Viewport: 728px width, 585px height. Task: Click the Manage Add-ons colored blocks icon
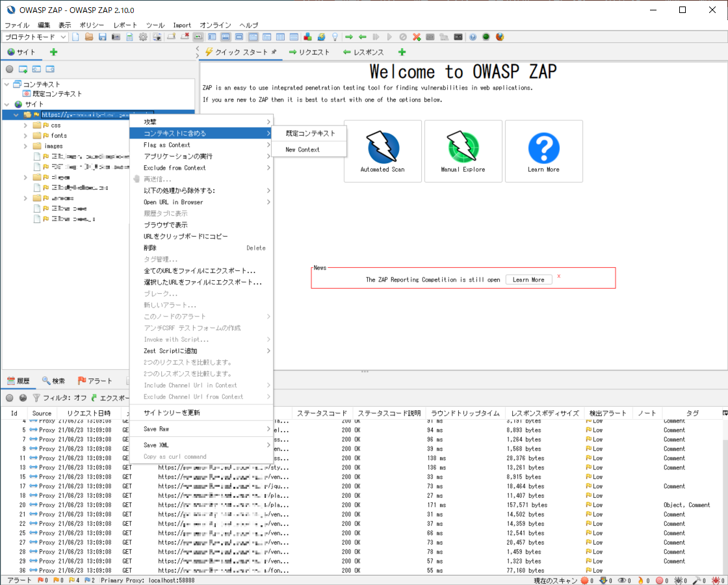(307, 36)
